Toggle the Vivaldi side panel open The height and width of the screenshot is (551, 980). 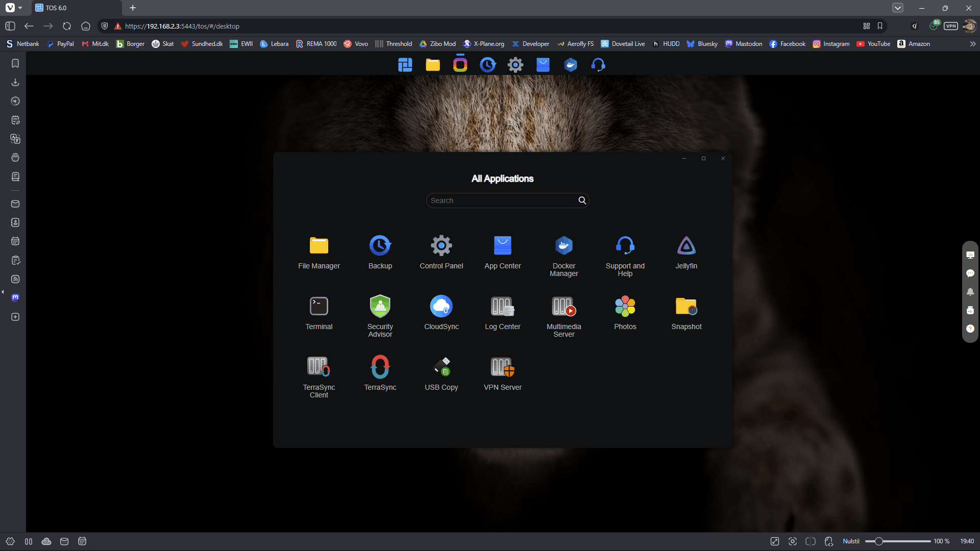click(10, 26)
